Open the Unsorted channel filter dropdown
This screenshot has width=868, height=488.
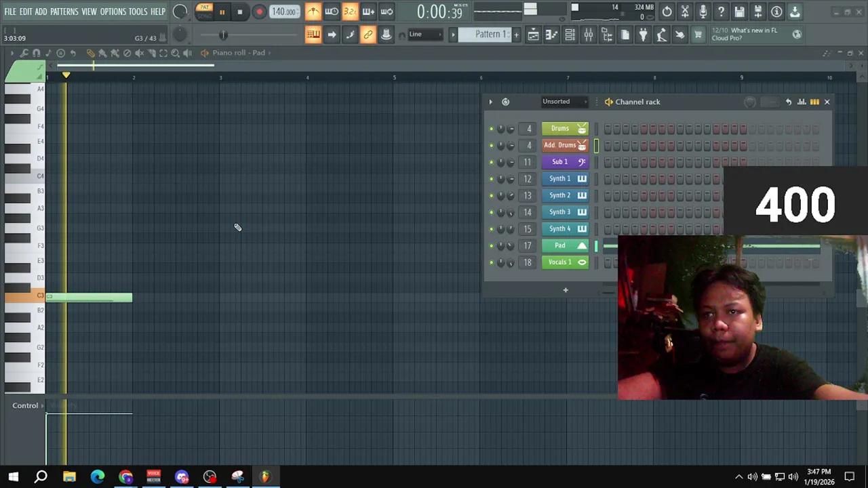[564, 102]
